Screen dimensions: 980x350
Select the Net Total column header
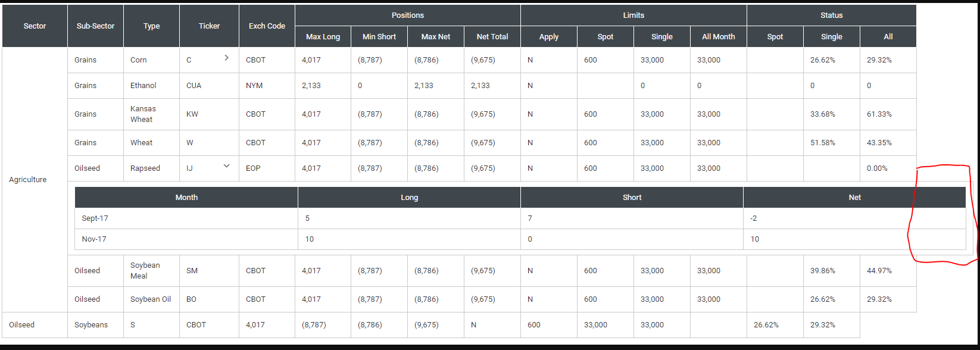[x=492, y=36]
